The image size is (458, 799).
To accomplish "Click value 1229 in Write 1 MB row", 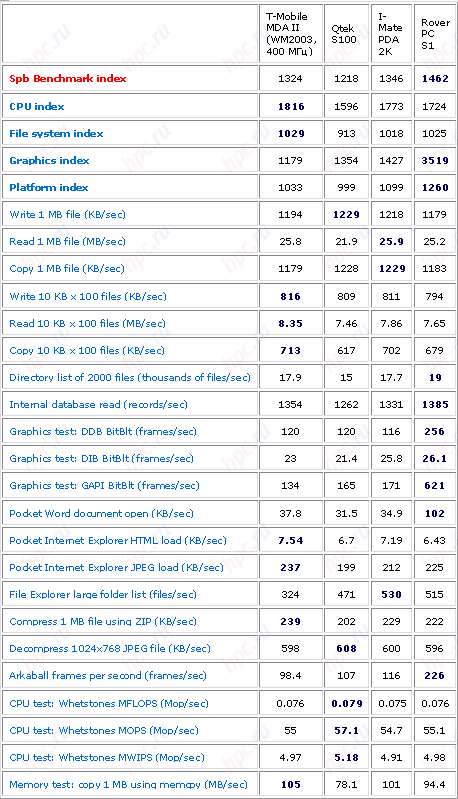I will pyautogui.click(x=346, y=215).
